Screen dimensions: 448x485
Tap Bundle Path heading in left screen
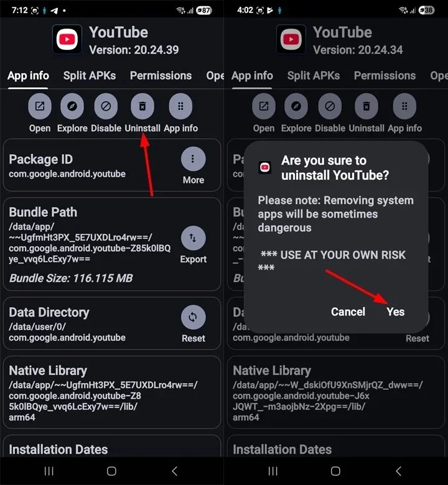43,212
